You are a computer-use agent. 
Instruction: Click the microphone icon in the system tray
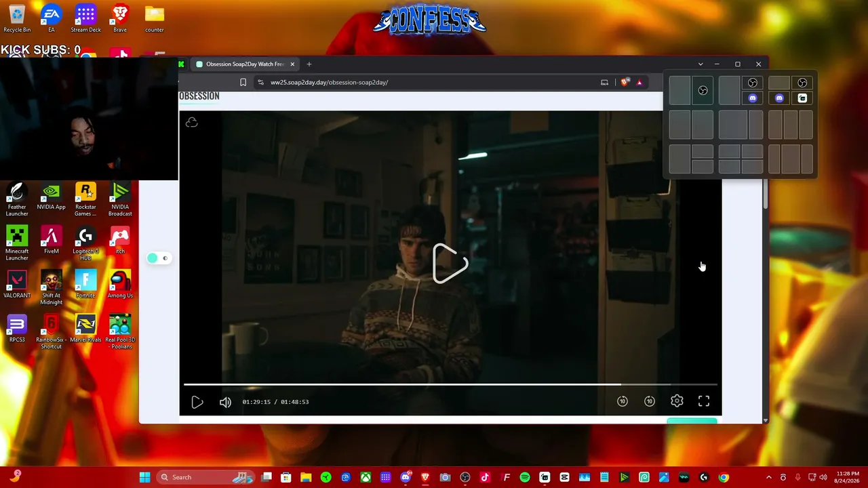(797, 477)
